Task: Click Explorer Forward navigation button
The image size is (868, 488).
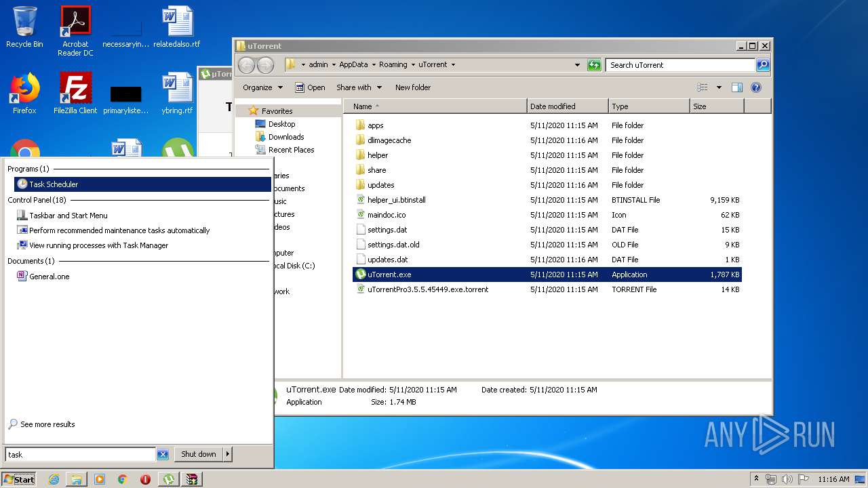Action: (x=265, y=65)
